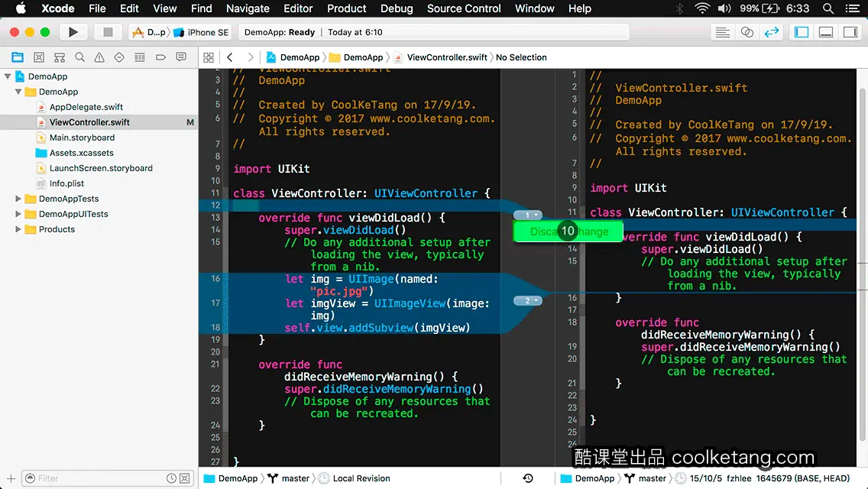
Task: Add a new file with plus button
Action: 11,478
